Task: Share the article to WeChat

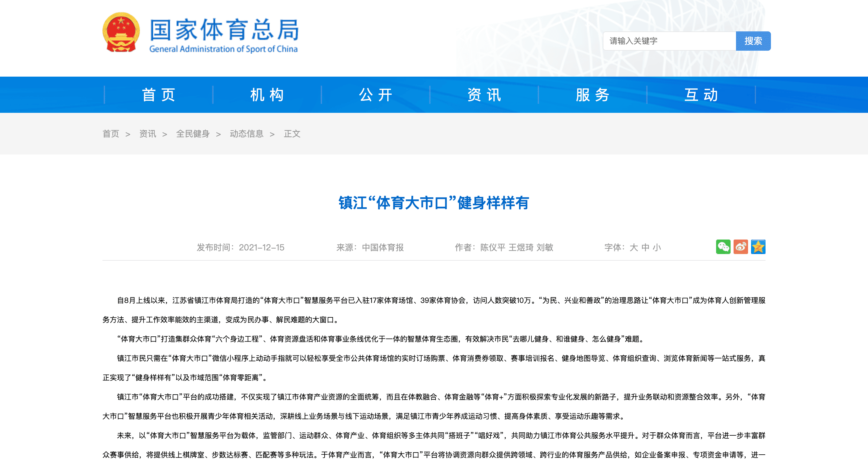Action: click(723, 247)
